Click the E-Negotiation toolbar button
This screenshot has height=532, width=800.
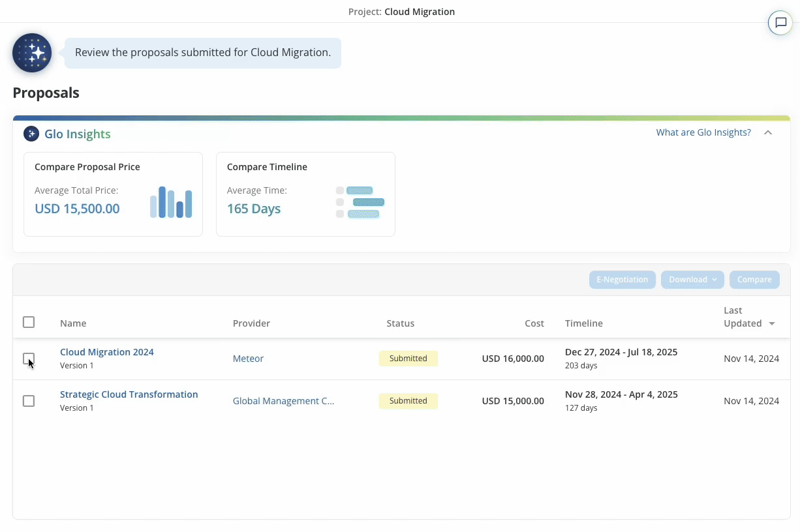point(622,279)
